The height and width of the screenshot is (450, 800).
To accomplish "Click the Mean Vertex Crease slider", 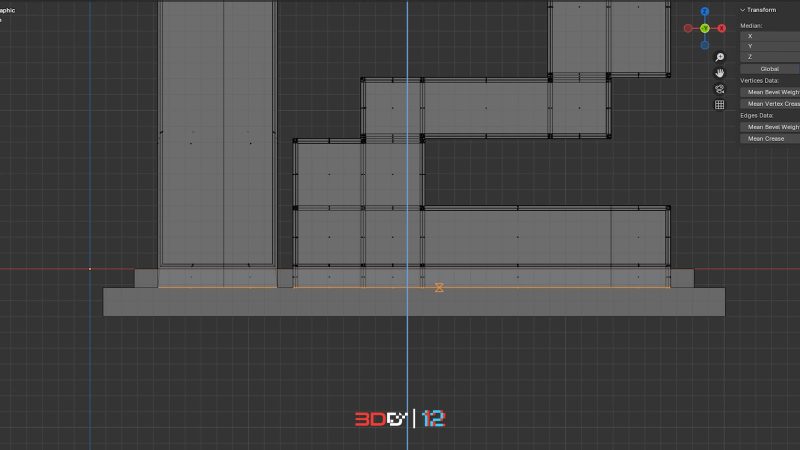I will pyautogui.click(x=770, y=103).
